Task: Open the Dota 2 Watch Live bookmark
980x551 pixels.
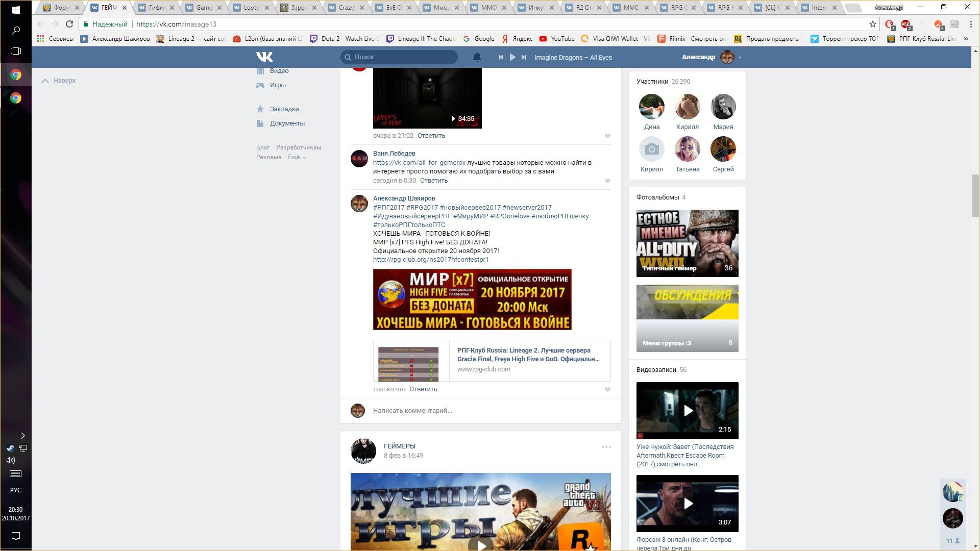Action: click(344, 39)
